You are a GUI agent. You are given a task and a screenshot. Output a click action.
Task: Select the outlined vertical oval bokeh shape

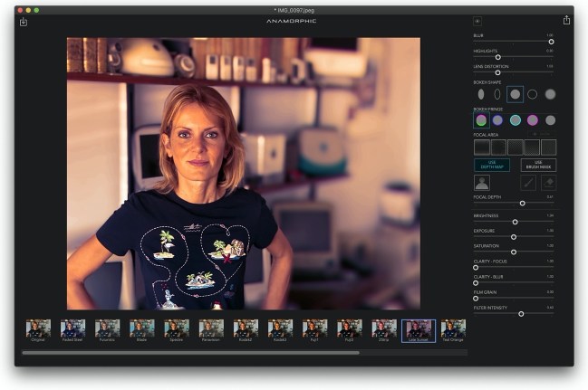[x=497, y=94]
